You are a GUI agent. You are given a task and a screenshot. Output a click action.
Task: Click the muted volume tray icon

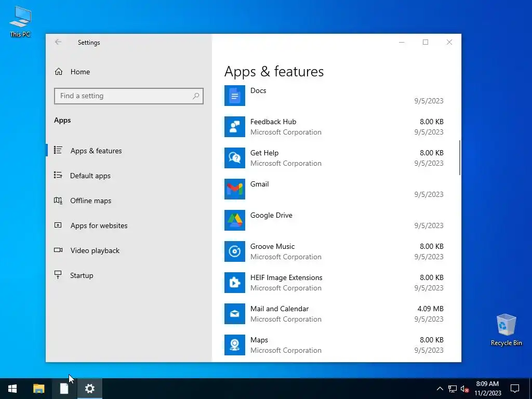(x=464, y=389)
